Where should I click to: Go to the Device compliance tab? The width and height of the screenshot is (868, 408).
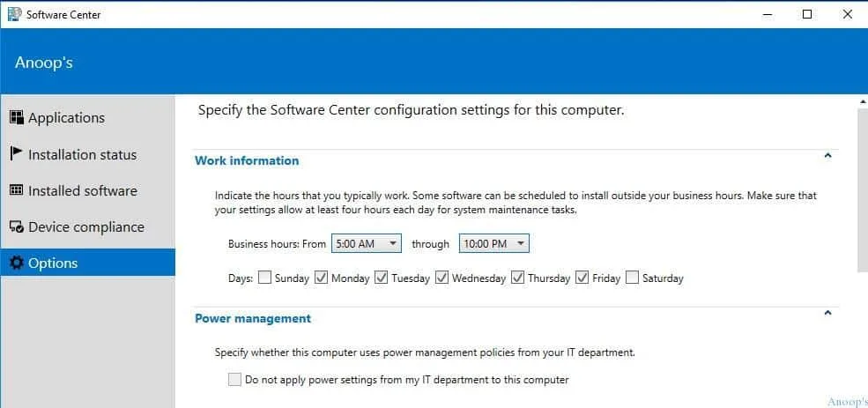[x=85, y=227]
